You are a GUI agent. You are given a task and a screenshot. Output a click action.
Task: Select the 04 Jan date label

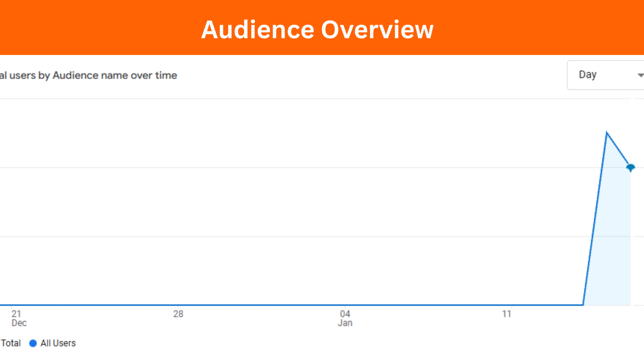click(345, 318)
